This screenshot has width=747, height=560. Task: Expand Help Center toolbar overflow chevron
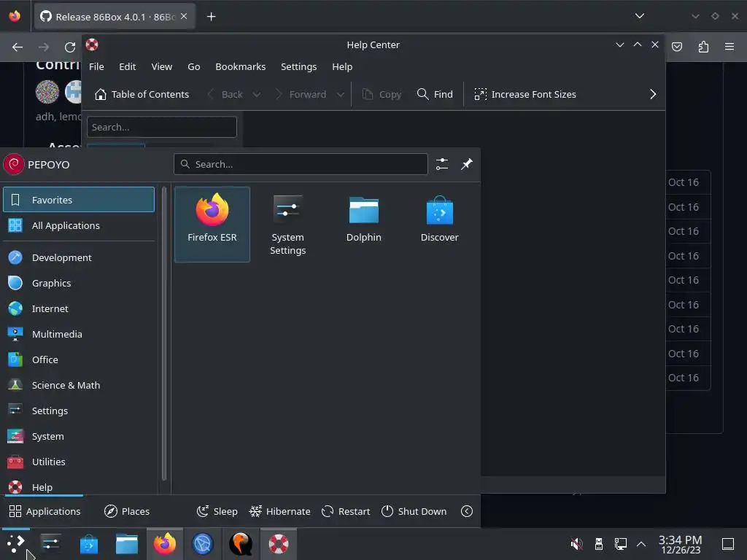point(653,94)
